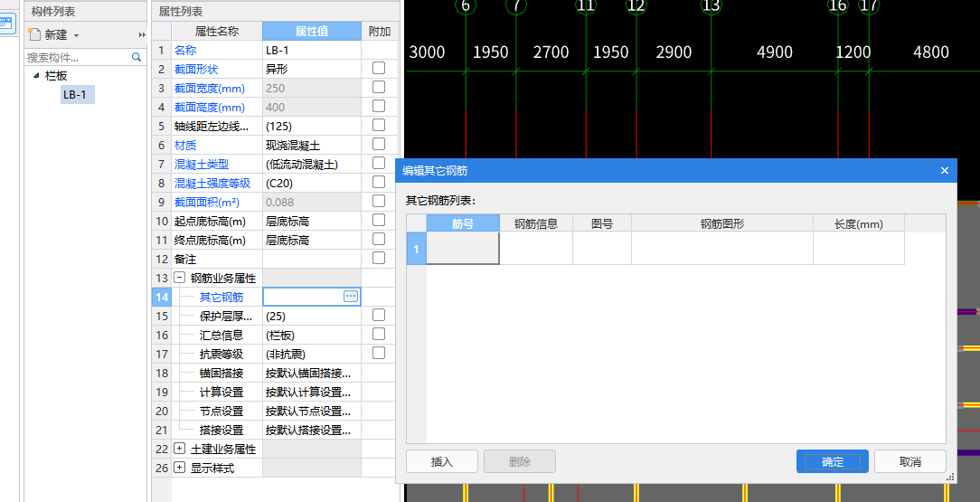The height and width of the screenshot is (502, 980).
Task: Click the 取消 button
Action: pos(910,461)
